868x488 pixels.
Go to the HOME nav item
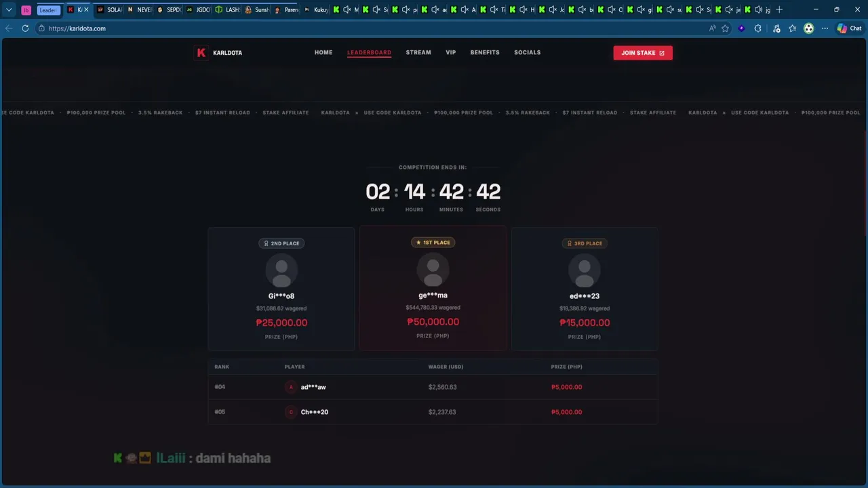coord(323,52)
